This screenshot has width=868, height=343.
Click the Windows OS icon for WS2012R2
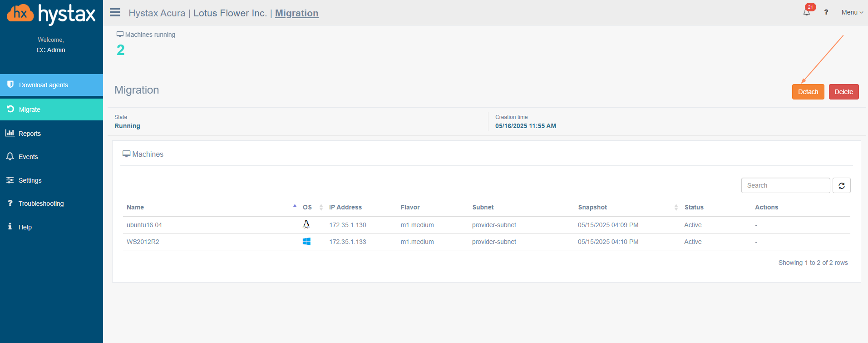pyautogui.click(x=306, y=241)
